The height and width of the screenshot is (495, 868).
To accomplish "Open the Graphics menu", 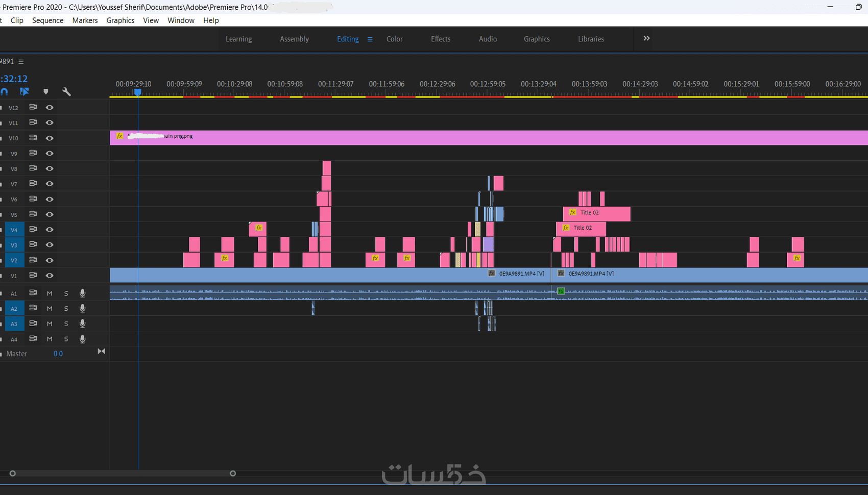I will pyautogui.click(x=120, y=20).
